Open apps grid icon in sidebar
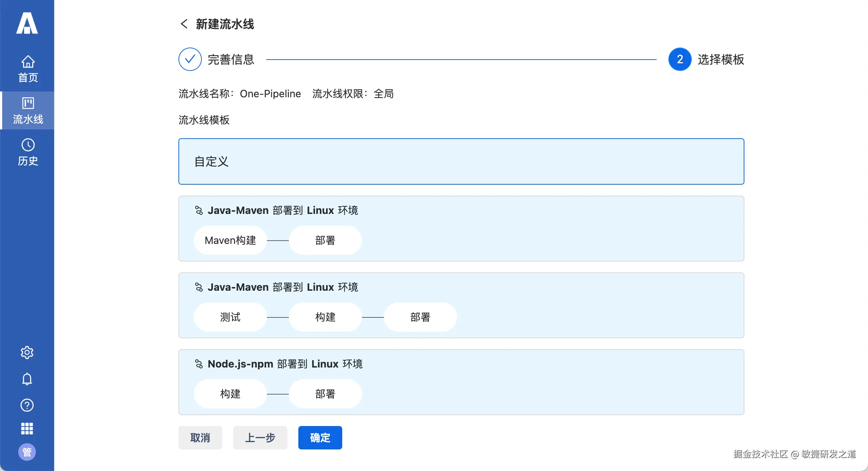Viewport: 868px width, 471px height. pyautogui.click(x=27, y=429)
